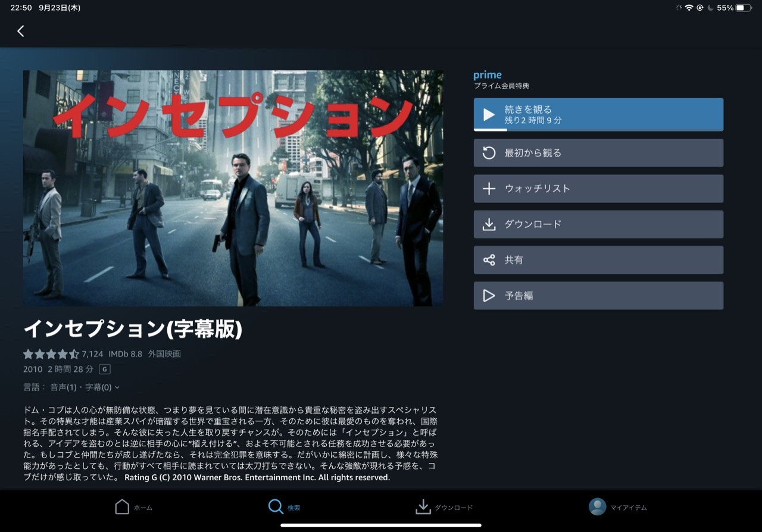
Task: Tap the ダウンロード label under ウォッチリスト
Action: pos(533,224)
